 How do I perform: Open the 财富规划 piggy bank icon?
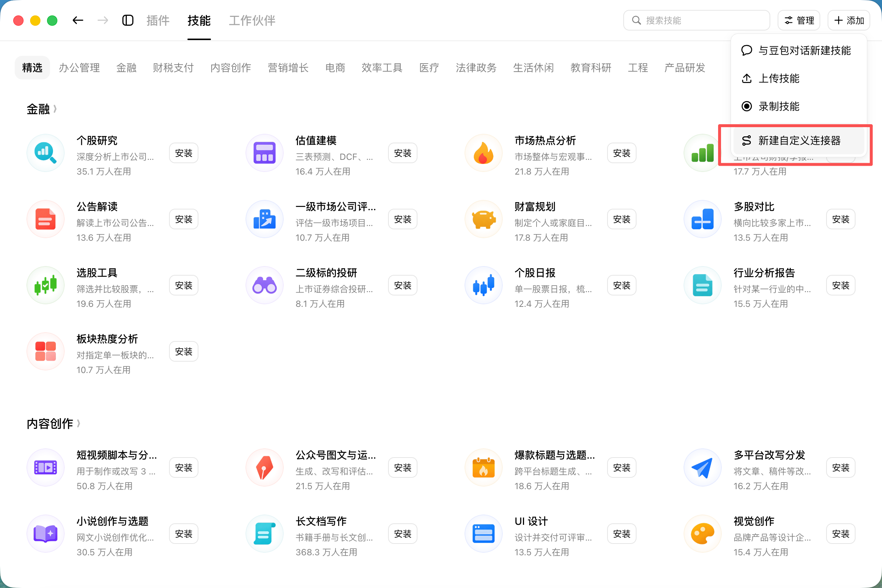click(483, 219)
